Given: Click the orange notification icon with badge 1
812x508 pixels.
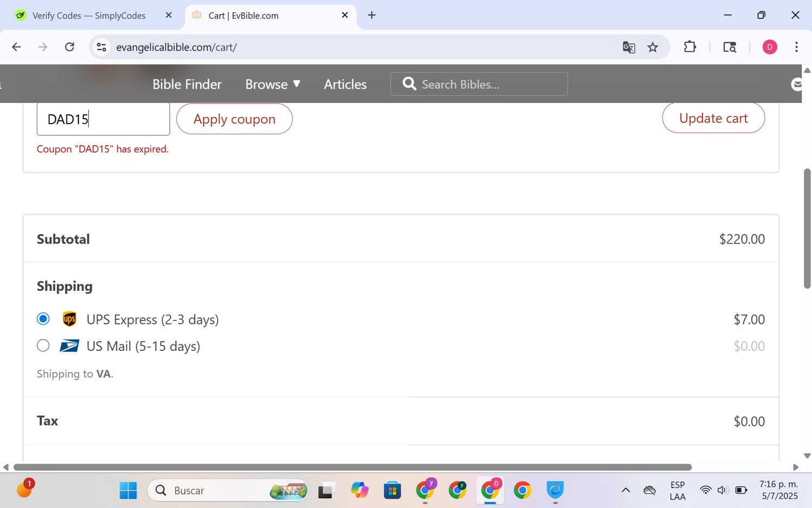Looking at the screenshot, I should tap(25, 489).
